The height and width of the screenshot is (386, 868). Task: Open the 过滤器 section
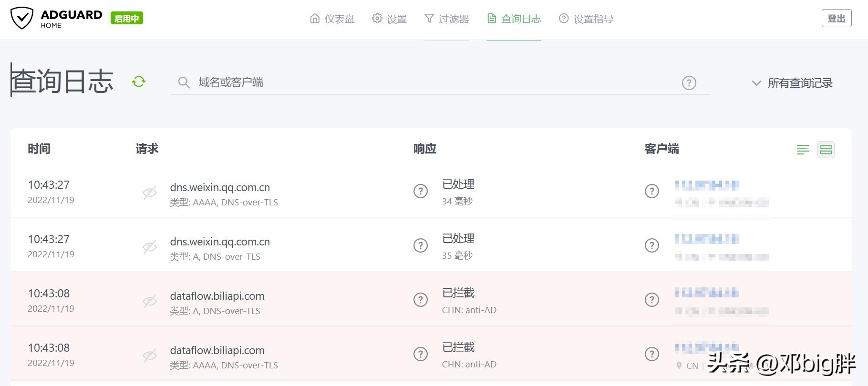(446, 19)
